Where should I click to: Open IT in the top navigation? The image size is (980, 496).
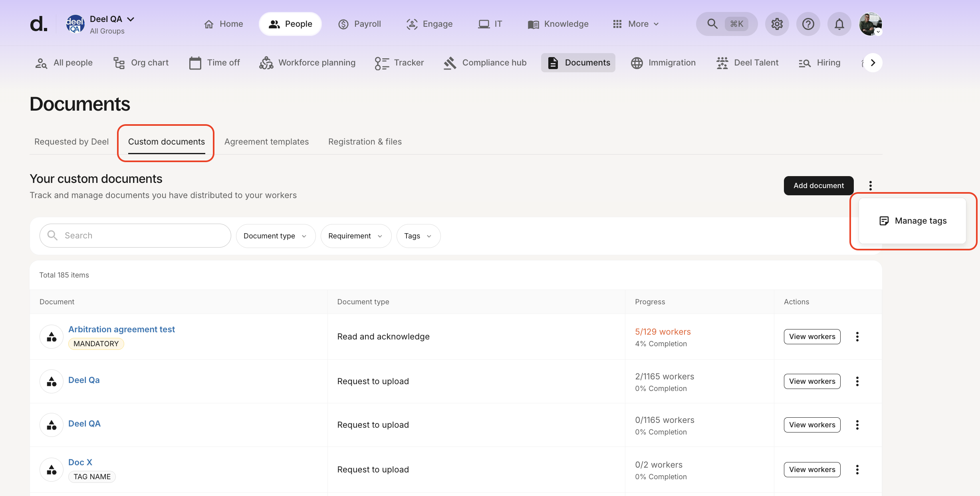click(x=490, y=24)
